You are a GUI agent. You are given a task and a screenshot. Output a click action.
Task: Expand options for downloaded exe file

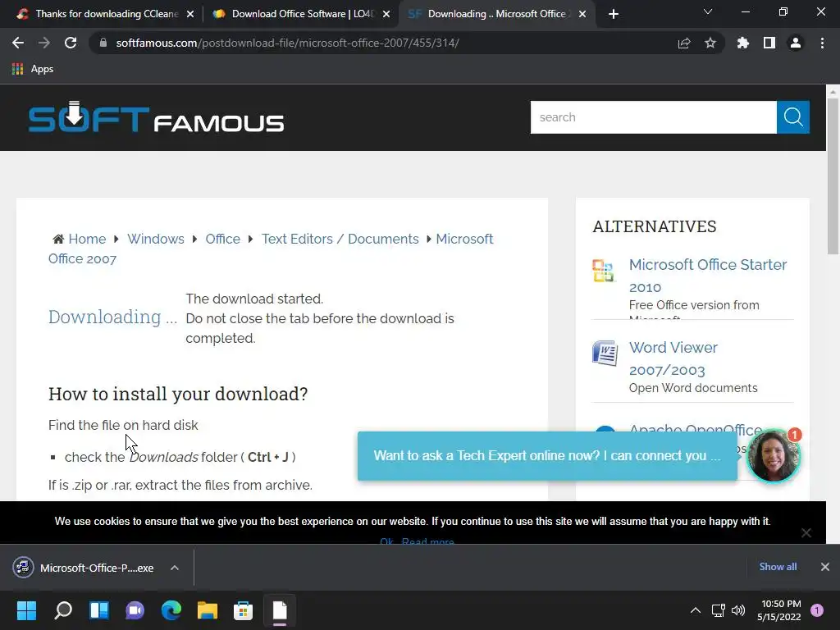175,568
